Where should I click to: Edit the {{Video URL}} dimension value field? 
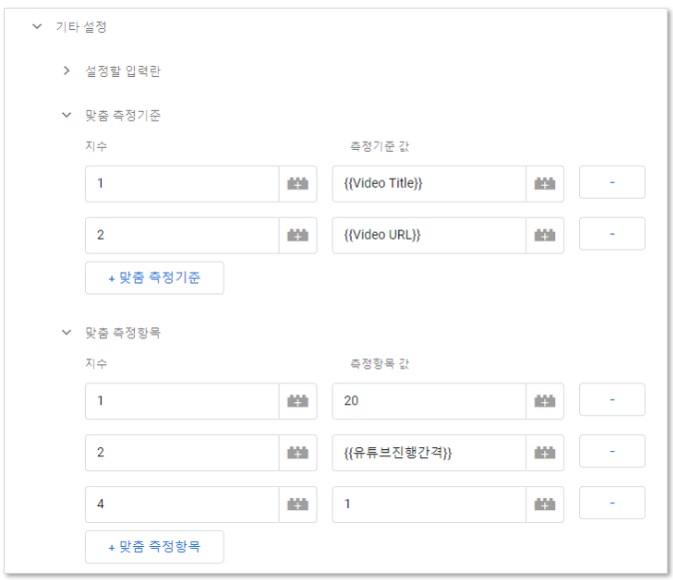click(429, 235)
